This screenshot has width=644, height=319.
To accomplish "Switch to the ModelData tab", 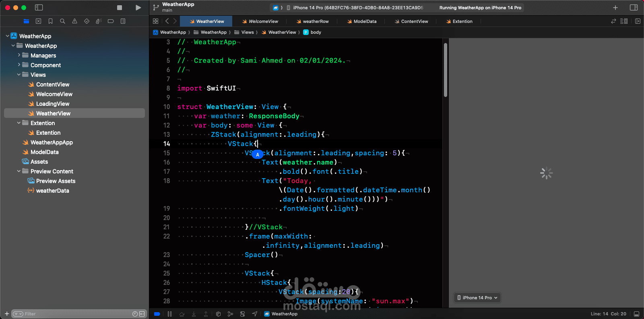I will (361, 21).
